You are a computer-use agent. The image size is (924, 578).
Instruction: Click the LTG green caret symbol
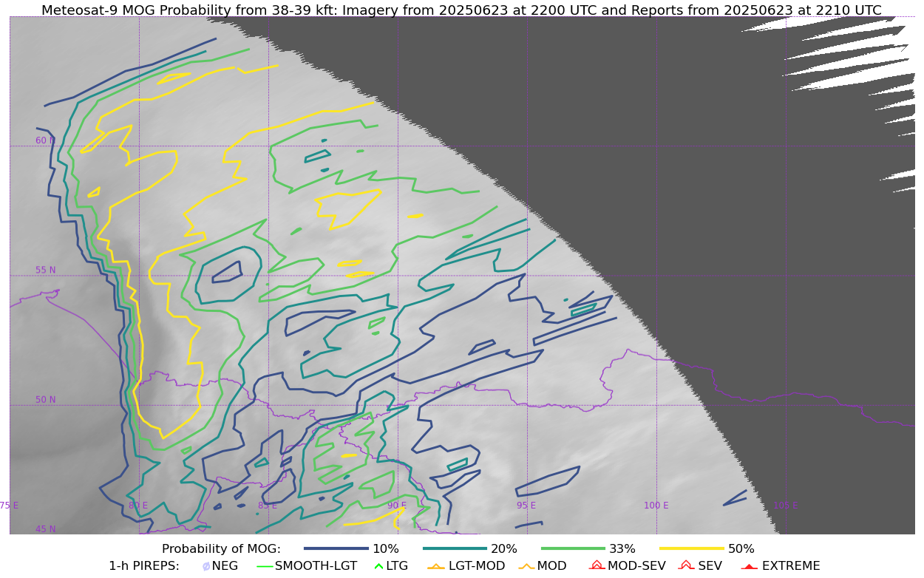[x=379, y=567]
